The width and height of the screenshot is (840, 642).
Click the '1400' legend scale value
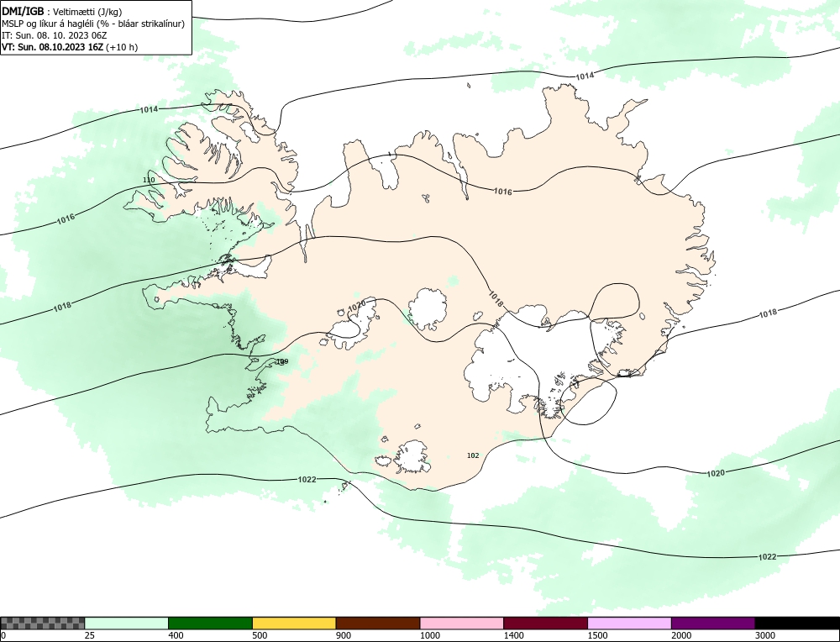(514, 635)
